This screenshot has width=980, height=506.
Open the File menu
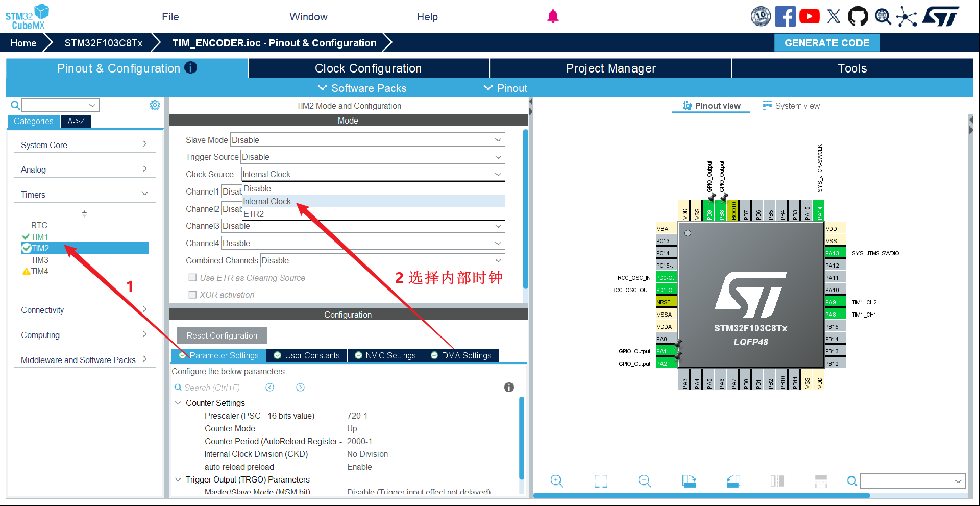(x=170, y=17)
